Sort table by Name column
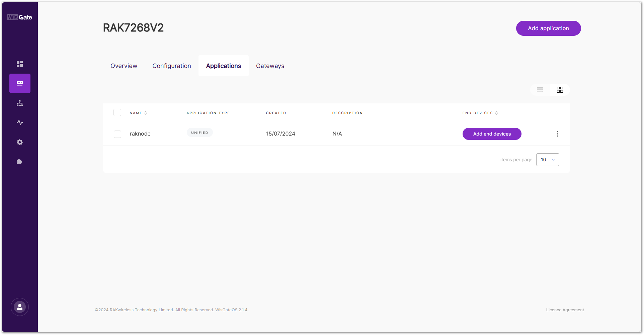 [138, 113]
